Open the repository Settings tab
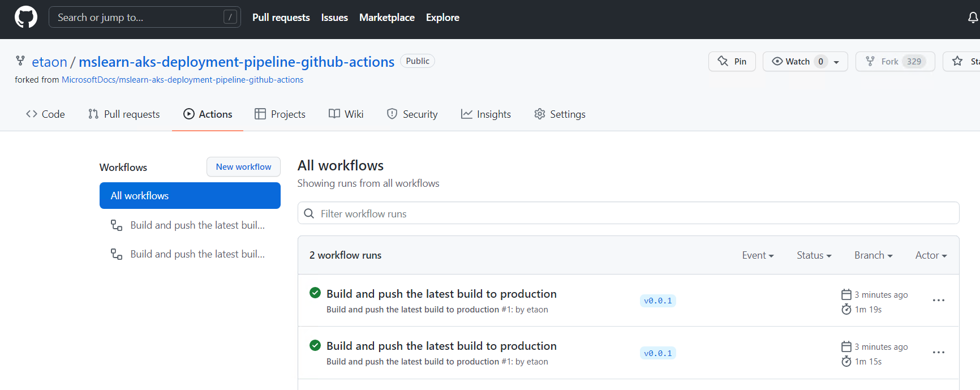This screenshot has height=390, width=980. [x=560, y=114]
